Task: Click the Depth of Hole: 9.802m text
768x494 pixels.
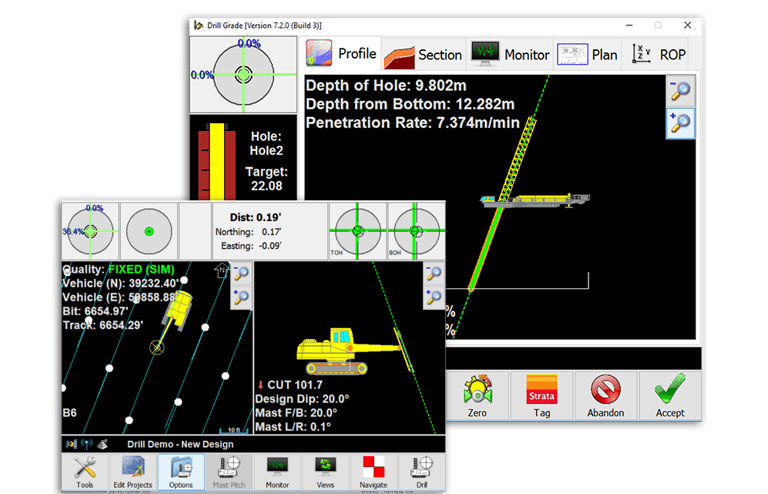Action: pyautogui.click(x=386, y=86)
